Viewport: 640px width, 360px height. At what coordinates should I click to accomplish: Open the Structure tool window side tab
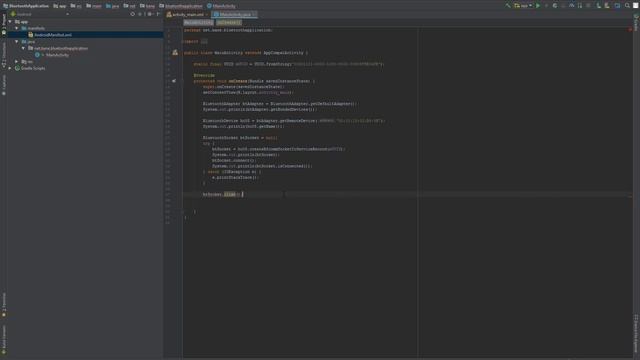coord(4,56)
